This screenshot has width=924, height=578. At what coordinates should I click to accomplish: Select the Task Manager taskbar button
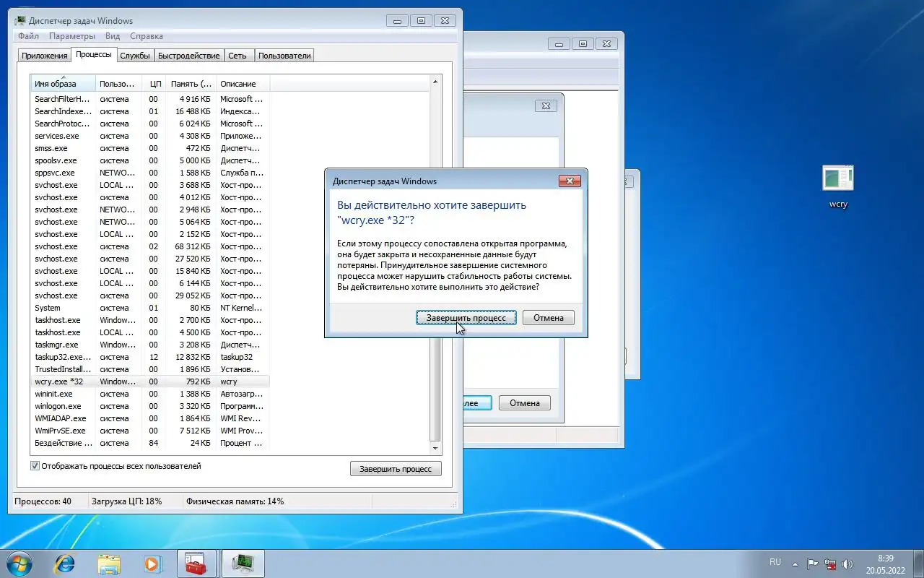243,564
